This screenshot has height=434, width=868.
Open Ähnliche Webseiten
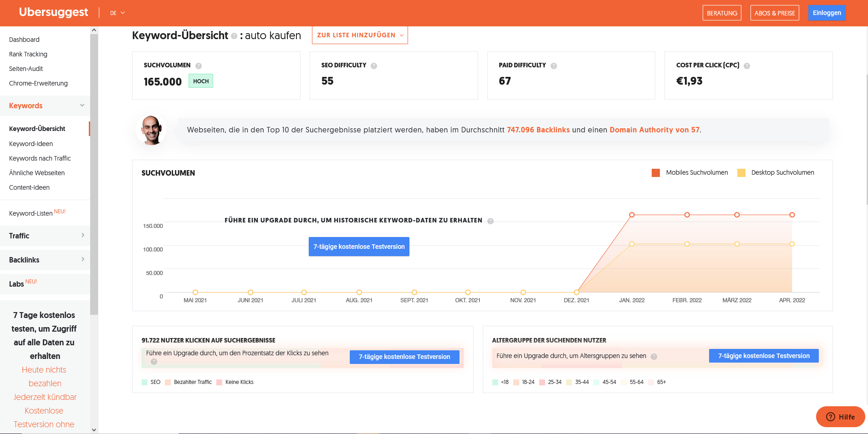point(37,173)
